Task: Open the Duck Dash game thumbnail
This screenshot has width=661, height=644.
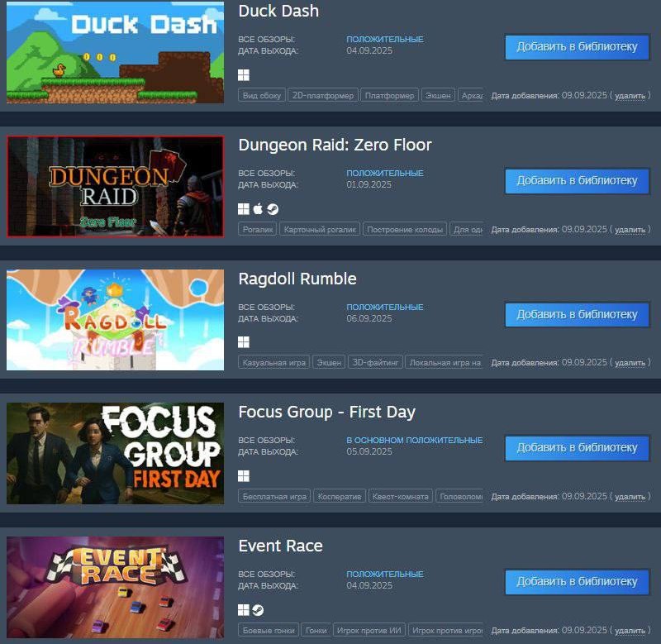Action: tap(115, 52)
